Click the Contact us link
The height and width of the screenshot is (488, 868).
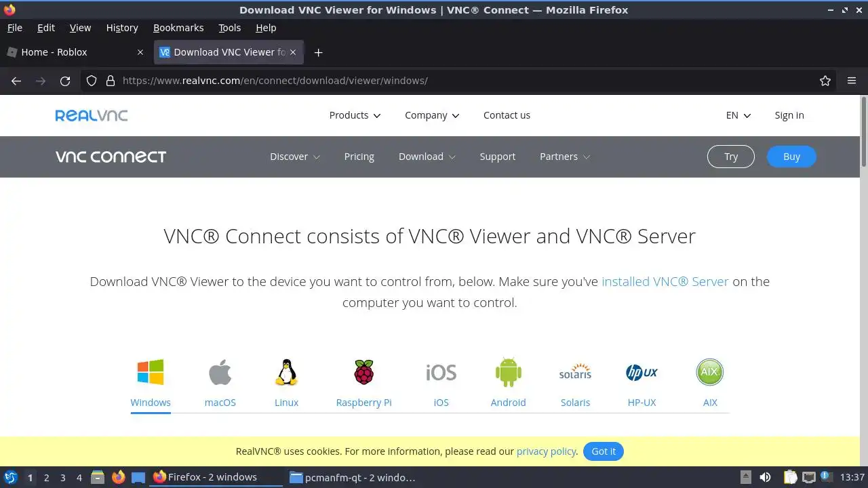pos(507,115)
